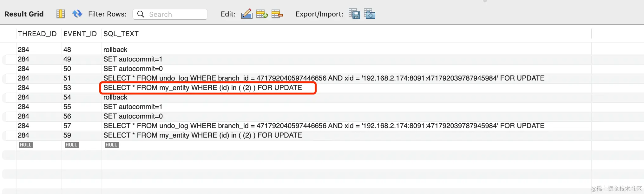Image resolution: width=644 pixels, height=194 pixels.
Task: Click the insert new row icon
Action: tap(262, 14)
